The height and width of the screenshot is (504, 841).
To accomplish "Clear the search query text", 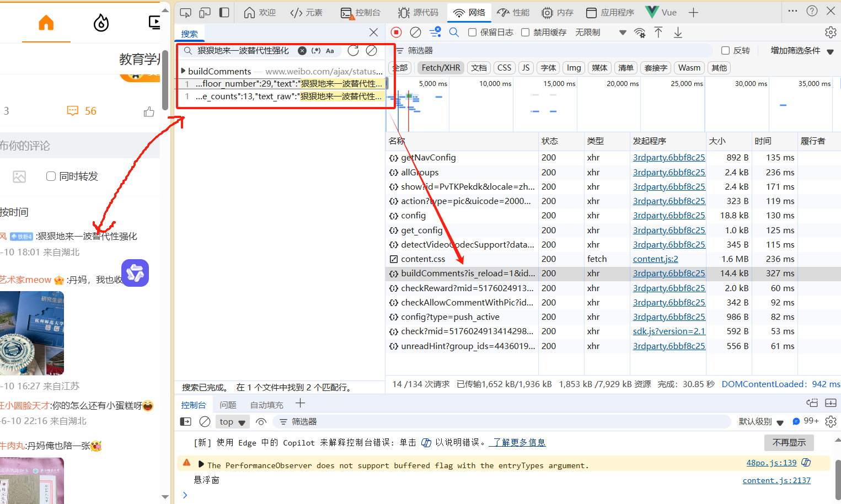I will (x=302, y=51).
